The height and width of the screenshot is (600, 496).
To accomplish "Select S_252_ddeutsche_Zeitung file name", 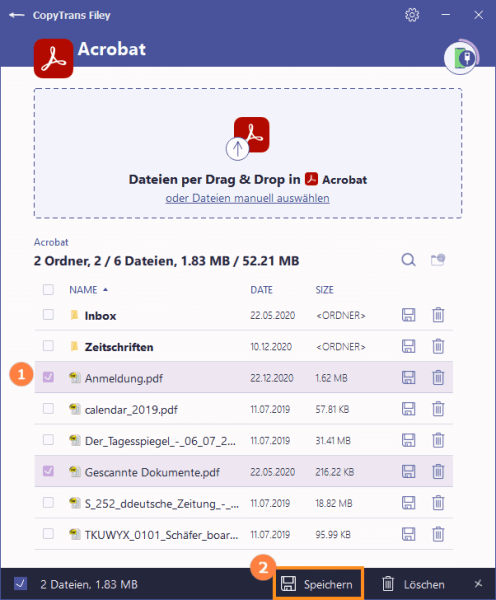I will 162,504.
